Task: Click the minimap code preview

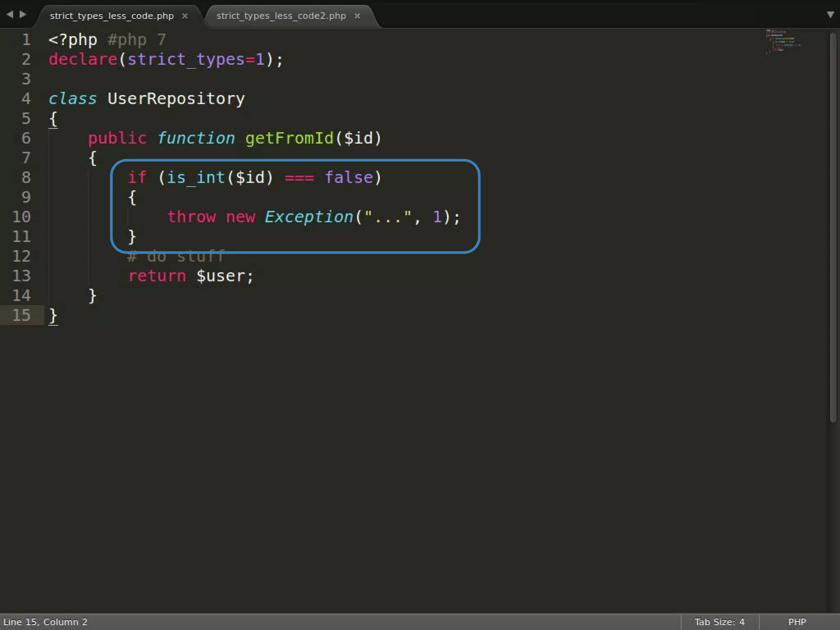Action: pyautogui.click(x=781, y=41)
